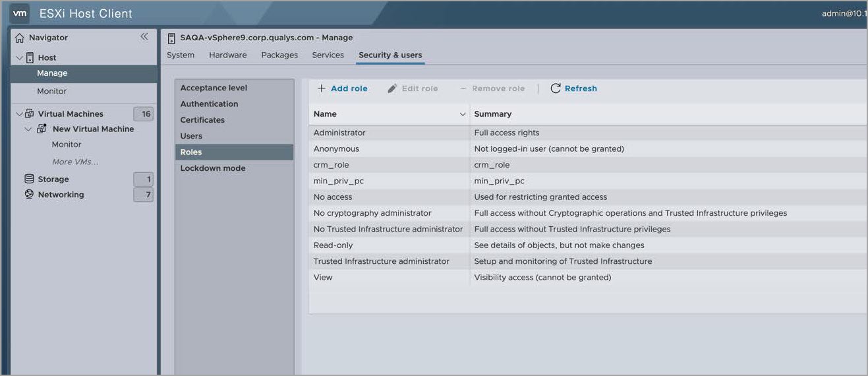Click the Storage database icon
Screen dimensions: 868x376
coord(29,179)
